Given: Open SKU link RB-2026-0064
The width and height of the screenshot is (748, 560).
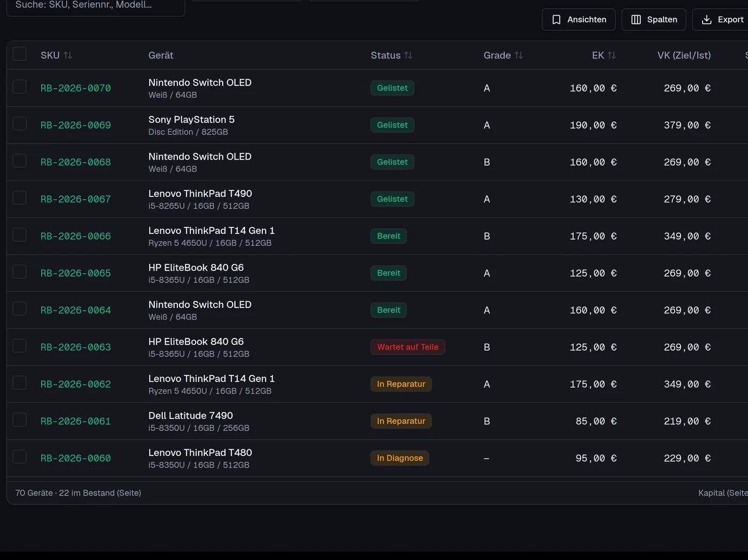Looking at the screenshot, I should pos(76,310).
